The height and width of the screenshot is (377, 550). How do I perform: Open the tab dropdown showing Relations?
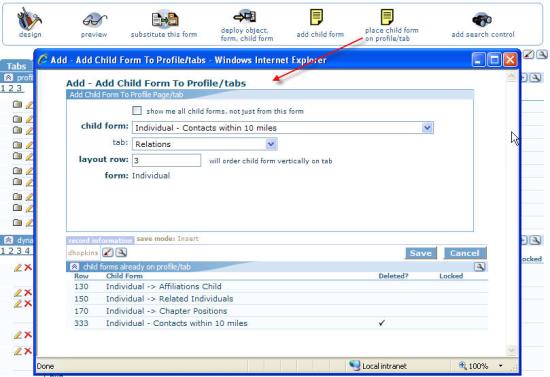(x=271, y=144)
